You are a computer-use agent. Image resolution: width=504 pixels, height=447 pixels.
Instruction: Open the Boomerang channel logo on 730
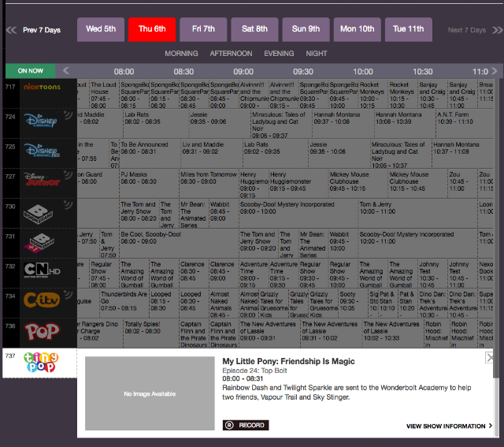tap(38, 214)
